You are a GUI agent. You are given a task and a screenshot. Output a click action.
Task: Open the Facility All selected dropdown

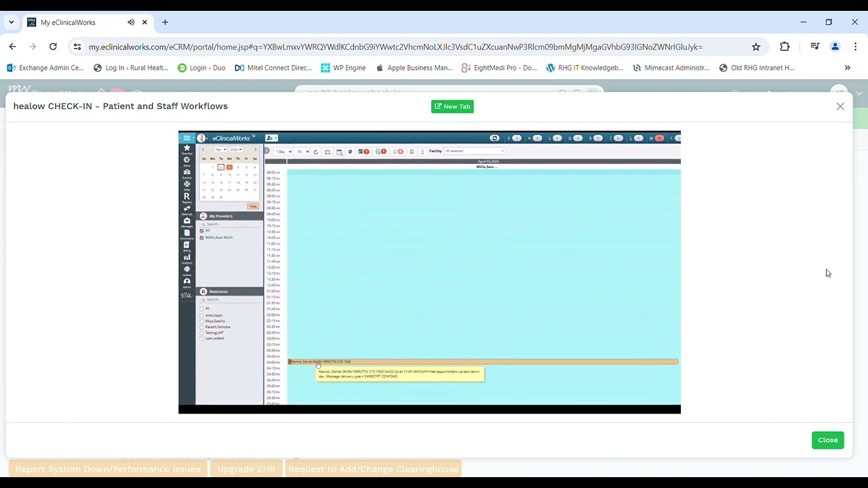pos(474,151)
